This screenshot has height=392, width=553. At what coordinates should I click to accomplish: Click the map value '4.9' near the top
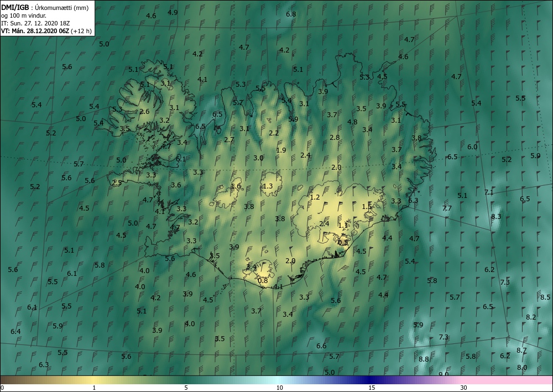pos(173,12)
